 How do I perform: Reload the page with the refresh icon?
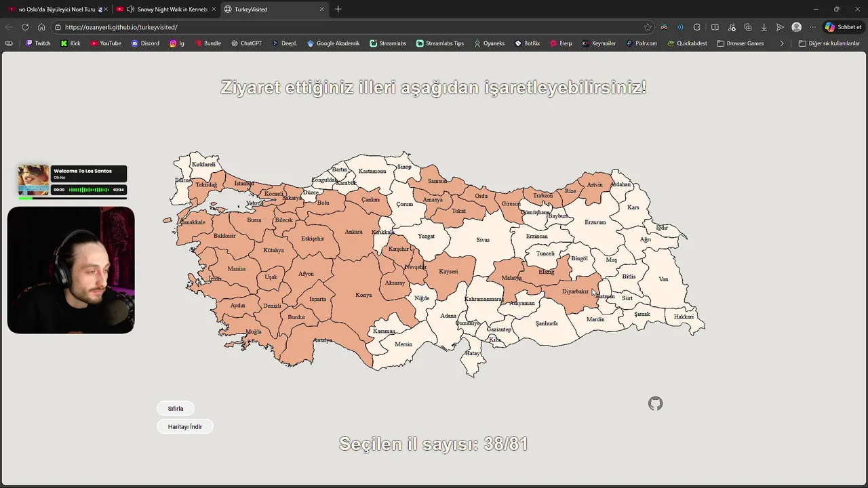(25, 27)
